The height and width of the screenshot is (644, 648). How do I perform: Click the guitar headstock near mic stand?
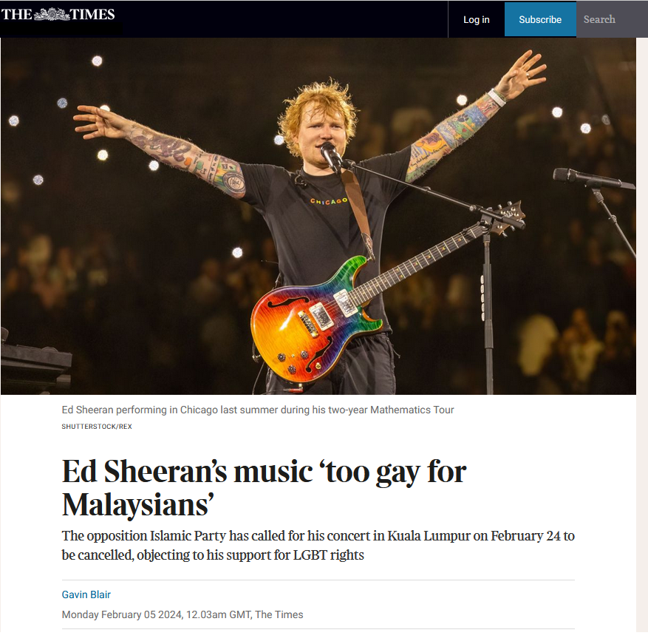point(509,217)
